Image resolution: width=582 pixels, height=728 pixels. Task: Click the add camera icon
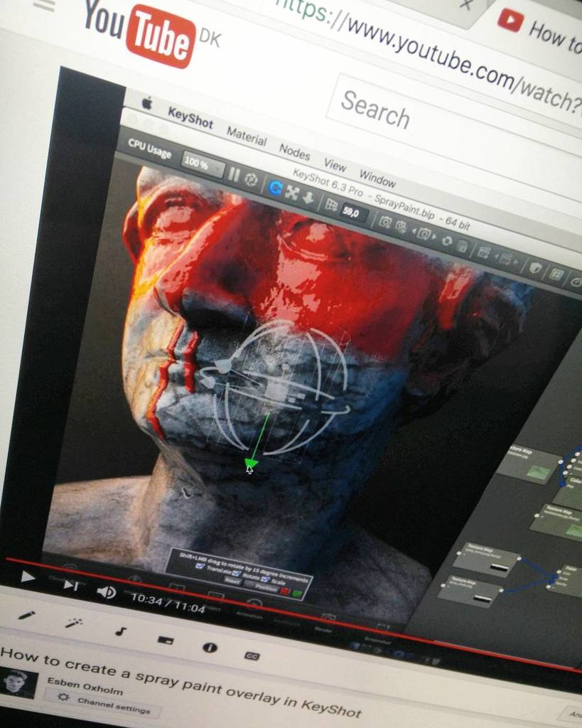click(386, 223)
